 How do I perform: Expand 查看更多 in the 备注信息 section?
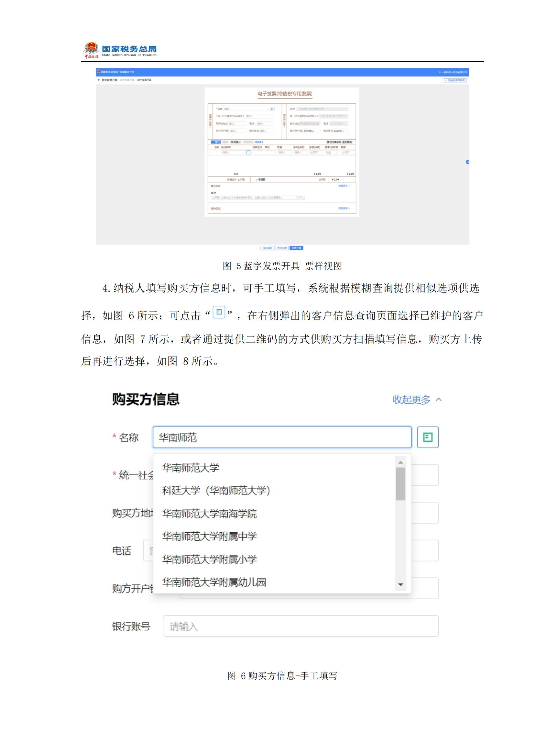tap(344, 186)
